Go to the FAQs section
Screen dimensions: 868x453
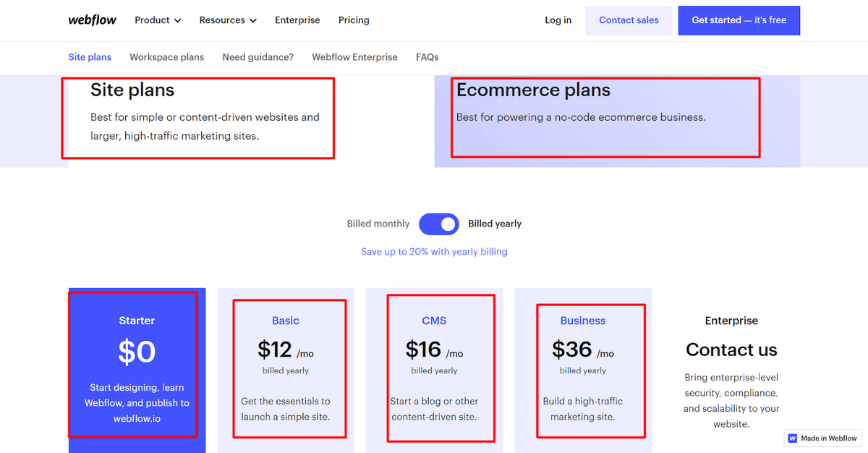(427, 56)
